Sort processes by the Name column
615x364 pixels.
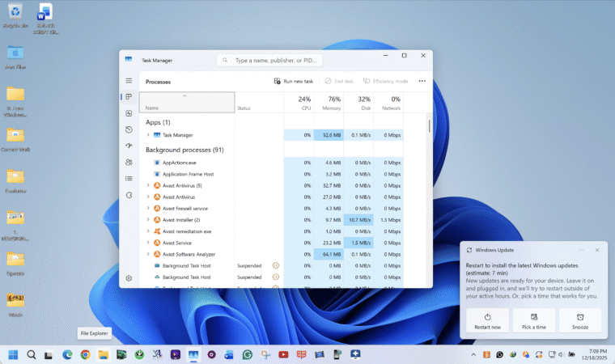pyautogui.click(x=187, y=103)
